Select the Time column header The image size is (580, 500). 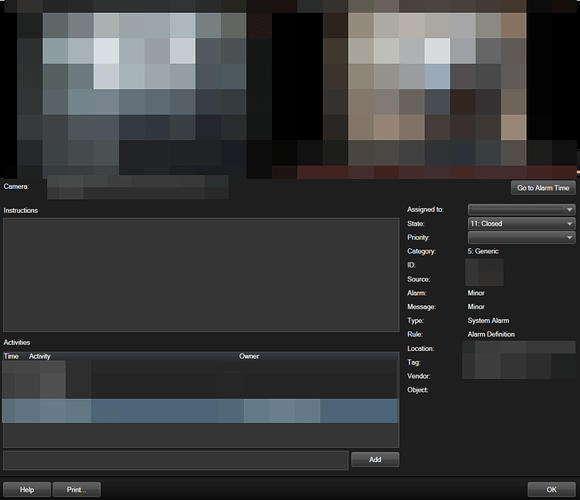point(11,356)
